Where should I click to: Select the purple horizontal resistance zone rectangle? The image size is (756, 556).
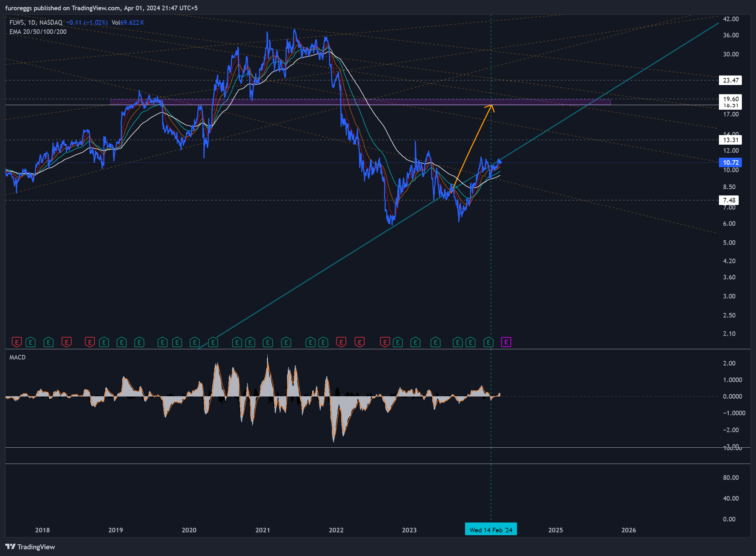tap(361, 102)
